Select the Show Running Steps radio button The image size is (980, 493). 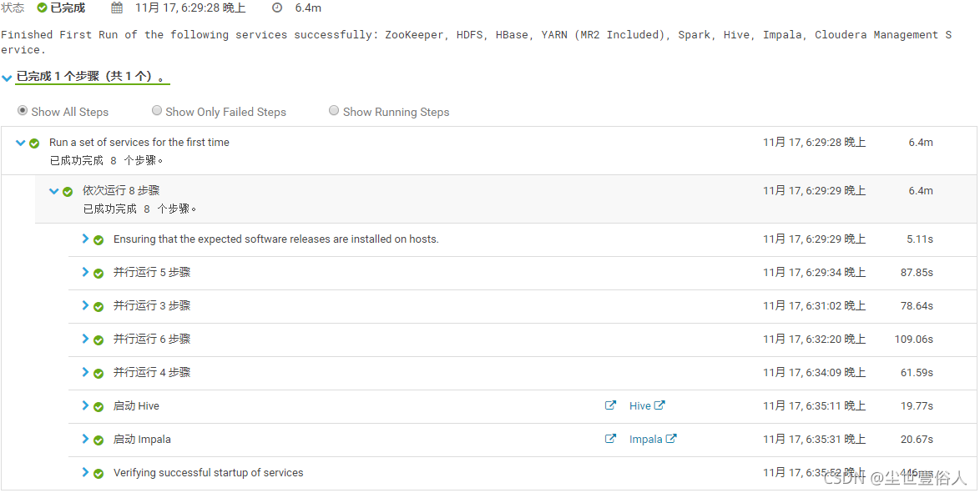(335, 111)
